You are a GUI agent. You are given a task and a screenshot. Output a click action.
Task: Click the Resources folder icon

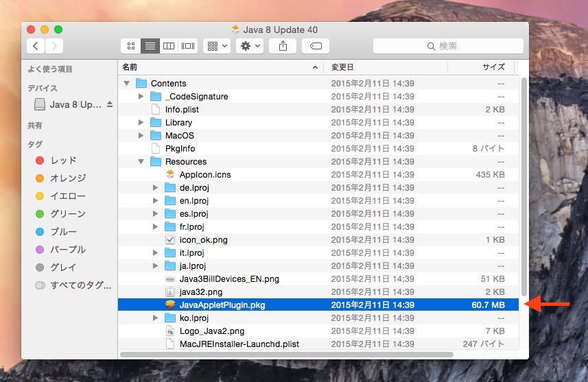(x=156, y=162)
